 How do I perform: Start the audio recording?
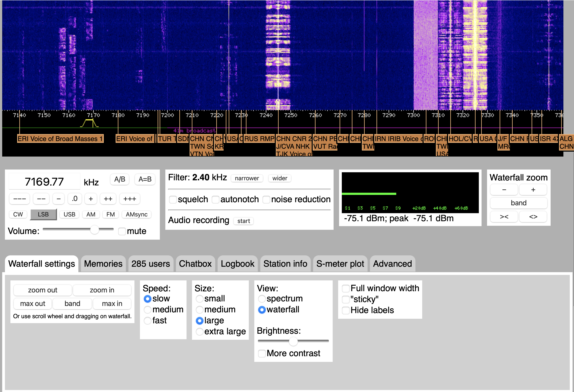click(x=244, y=221)
